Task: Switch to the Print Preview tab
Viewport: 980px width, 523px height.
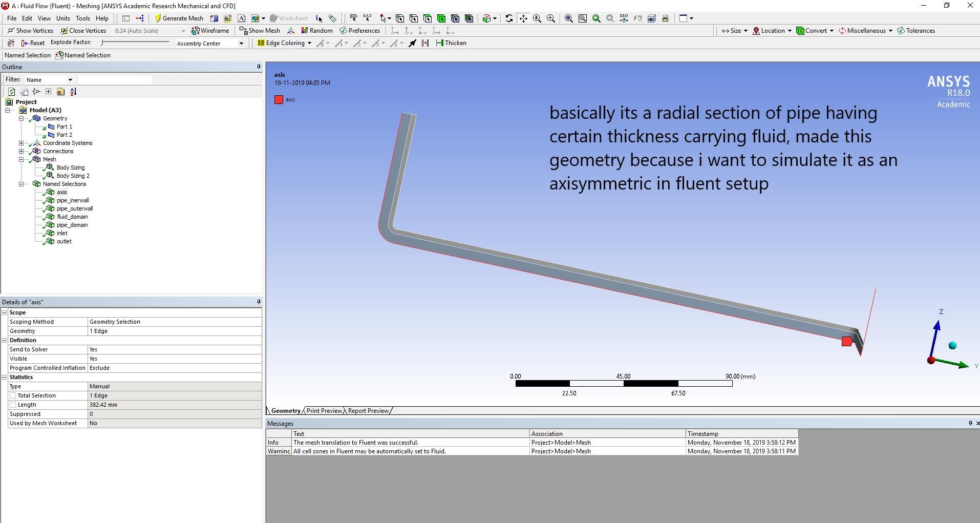Action: point(324,411)
